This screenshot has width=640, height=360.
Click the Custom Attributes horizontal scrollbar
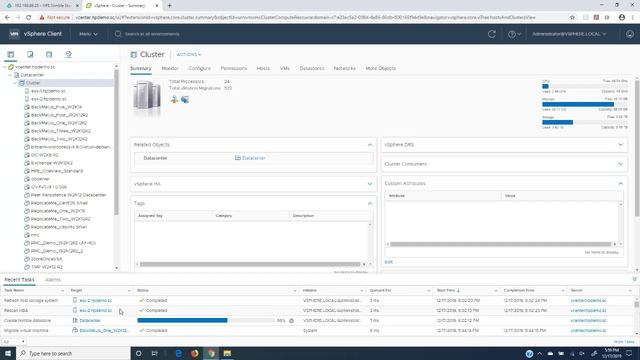pos(500,244)
